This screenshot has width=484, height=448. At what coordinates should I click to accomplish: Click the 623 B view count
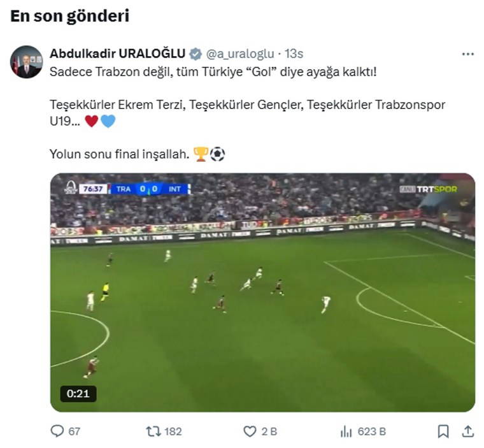click(371, 431)
